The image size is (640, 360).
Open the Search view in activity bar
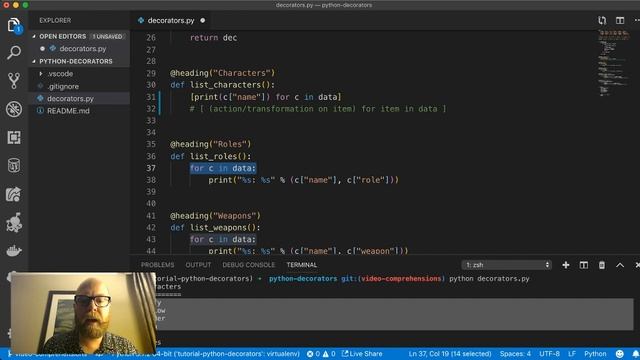click(14, 53)
